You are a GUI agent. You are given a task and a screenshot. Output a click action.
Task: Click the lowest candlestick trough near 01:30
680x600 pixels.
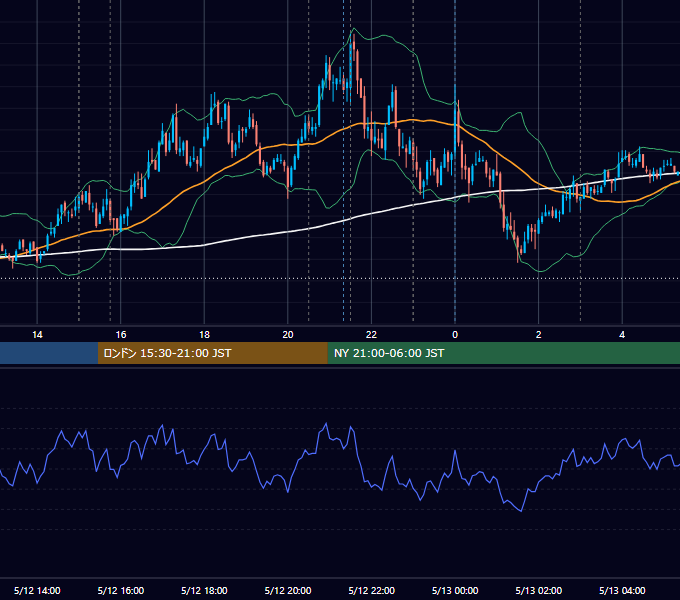click(x=518, y=249)
